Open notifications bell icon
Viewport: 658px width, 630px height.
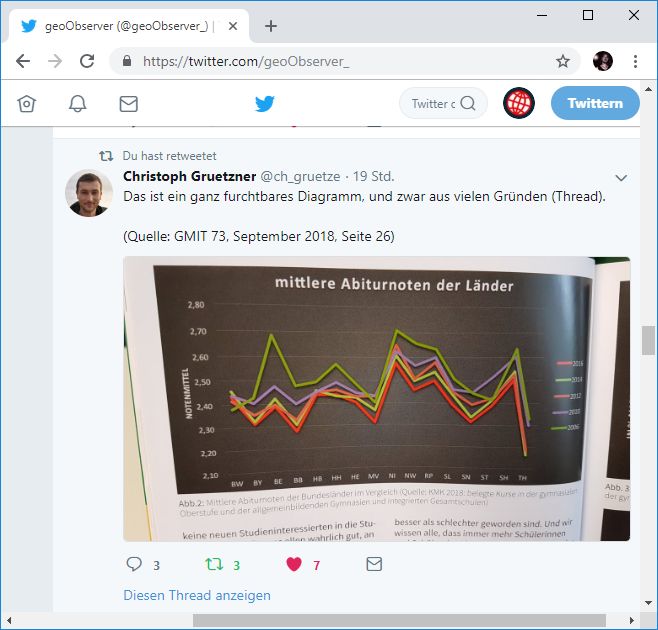[x=78, y=104]
